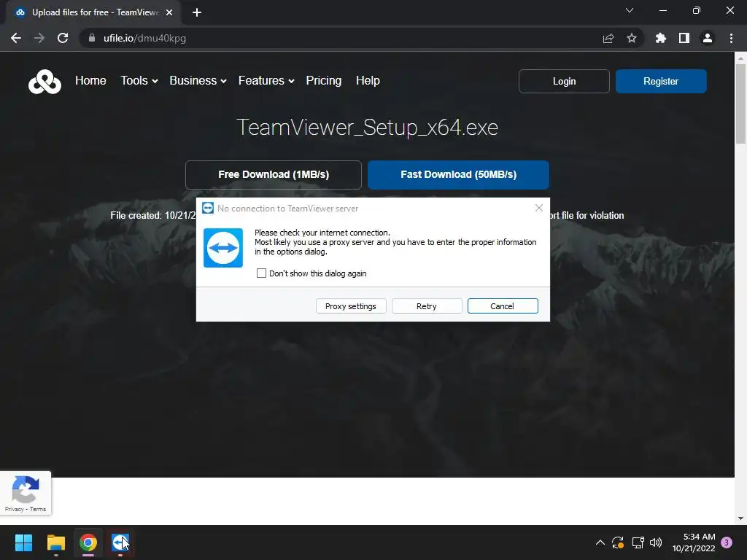
Task: Open the volume speaker tray icon
Action: [656, 542]
